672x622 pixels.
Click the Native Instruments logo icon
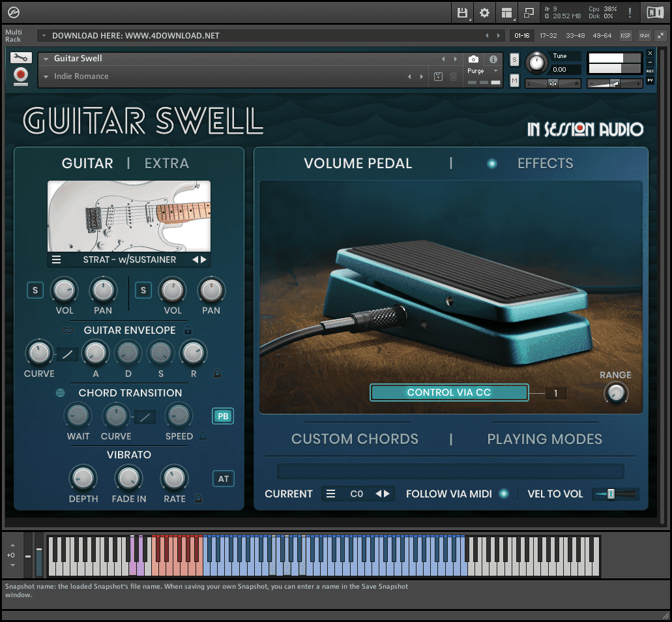click(x=655, y=13)
